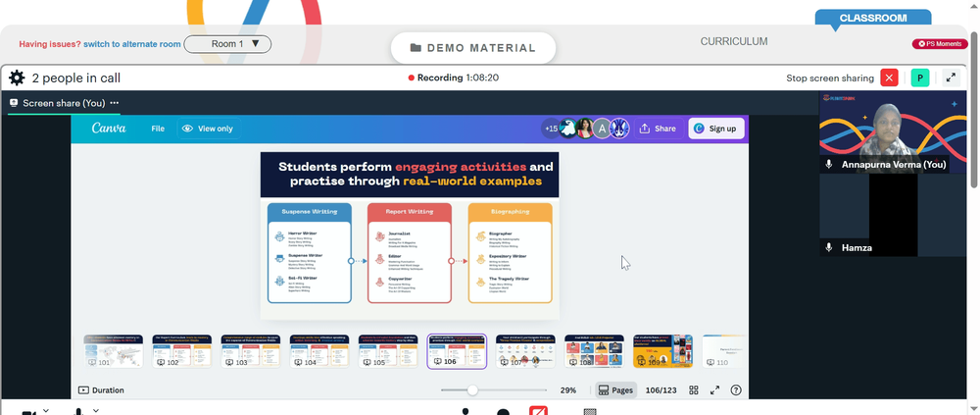The height and width of the screenshot is (415, 980).
Task: Expand the microphone options chevron
Action: [x=96, y=411]
